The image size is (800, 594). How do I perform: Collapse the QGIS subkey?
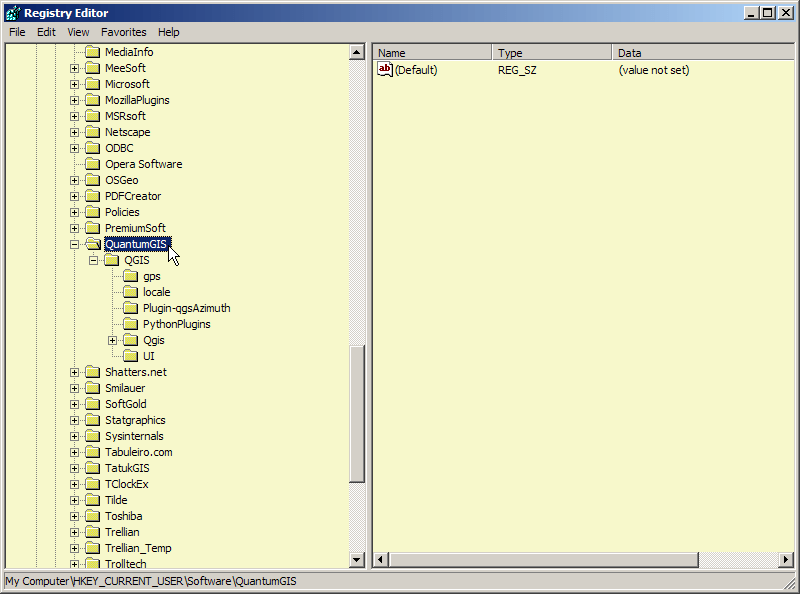(x=93, y=260)
